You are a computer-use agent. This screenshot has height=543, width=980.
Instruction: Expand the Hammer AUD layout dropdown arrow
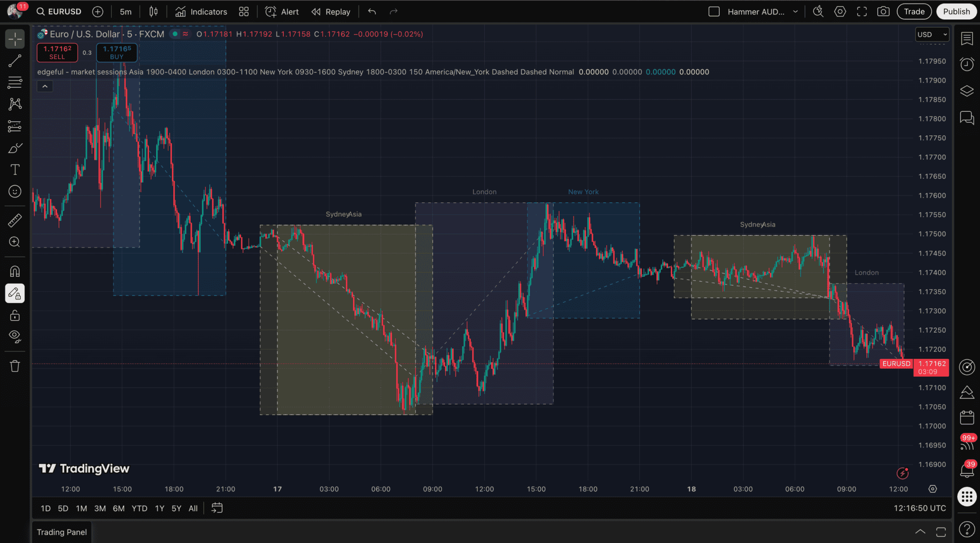coord(795,12)
